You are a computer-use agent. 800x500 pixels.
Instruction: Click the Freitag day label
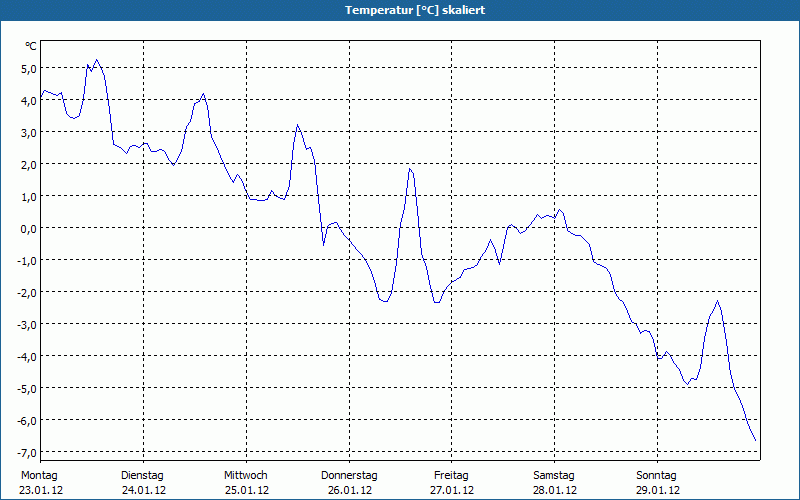pos(451,476)
